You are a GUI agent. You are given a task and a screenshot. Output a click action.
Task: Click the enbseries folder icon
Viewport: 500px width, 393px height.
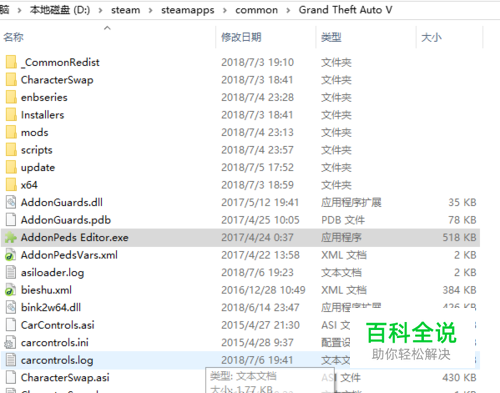(x=11, y=97)
